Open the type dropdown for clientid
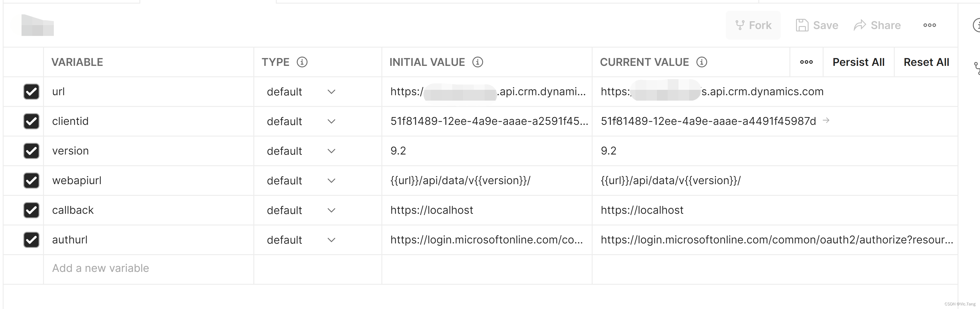 (x=331, y=121)
